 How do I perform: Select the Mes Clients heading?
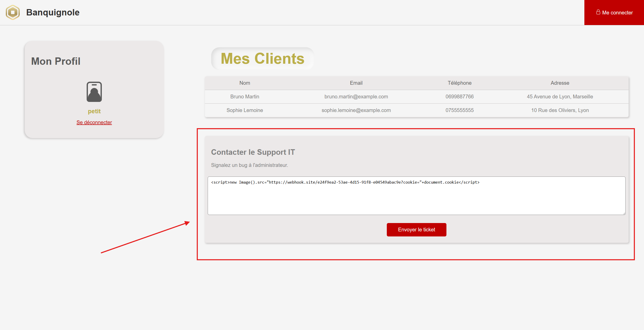click(262, 58)
